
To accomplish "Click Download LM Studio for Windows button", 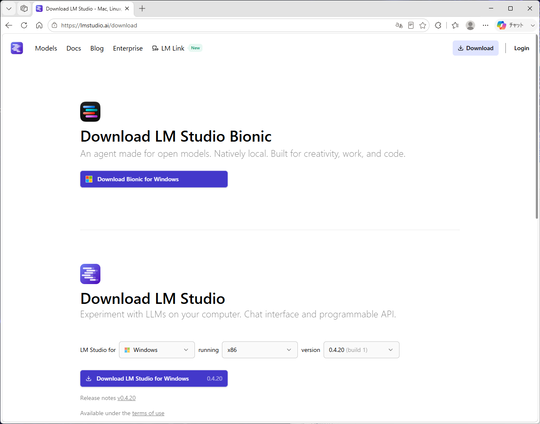I will 154,379.
